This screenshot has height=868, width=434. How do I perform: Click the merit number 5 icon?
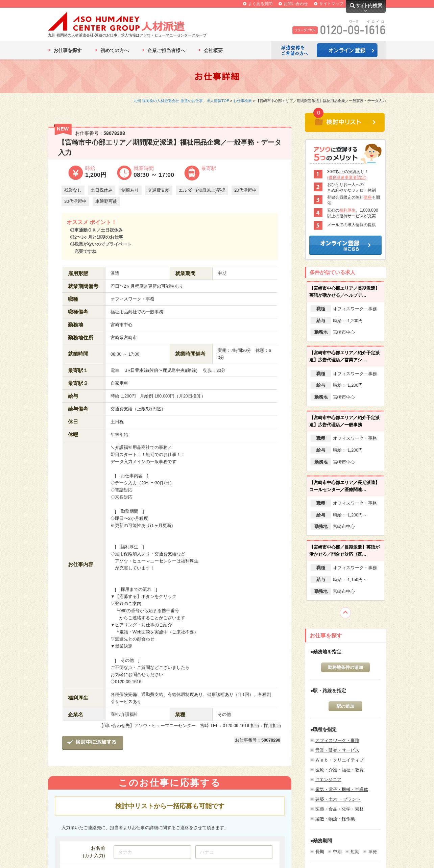click(318, 225)
